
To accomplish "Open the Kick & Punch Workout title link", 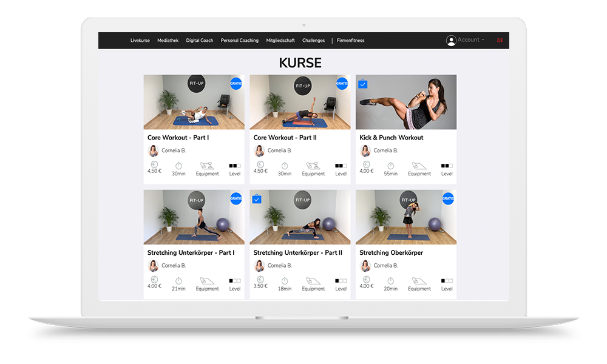I will (391, 138).
